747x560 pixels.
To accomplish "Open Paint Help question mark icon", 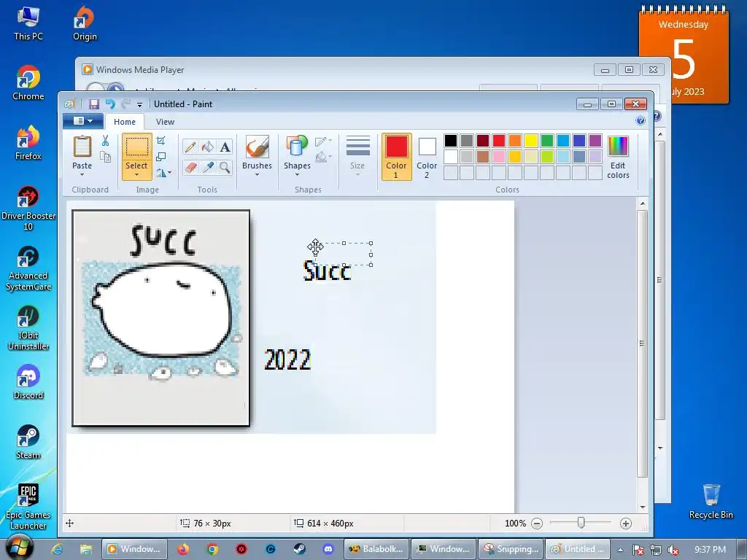I will pyautogui.click(x=640, y=121).
